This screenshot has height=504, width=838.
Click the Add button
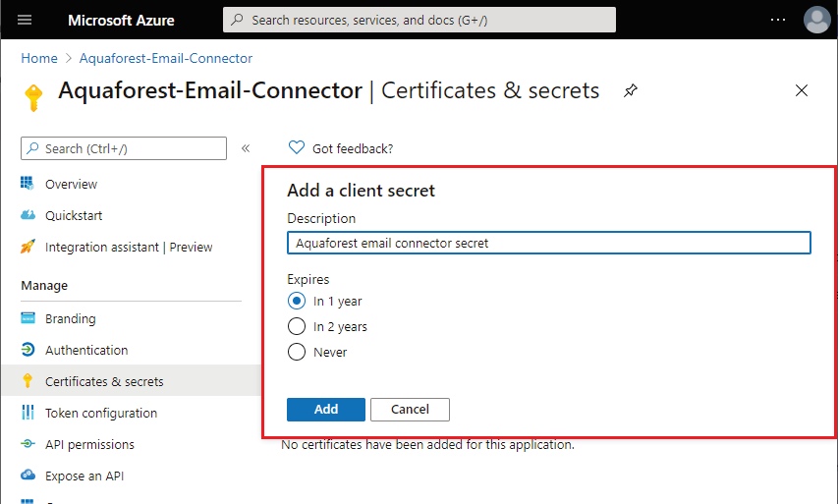pyautogui.click(x=326, y=410)
